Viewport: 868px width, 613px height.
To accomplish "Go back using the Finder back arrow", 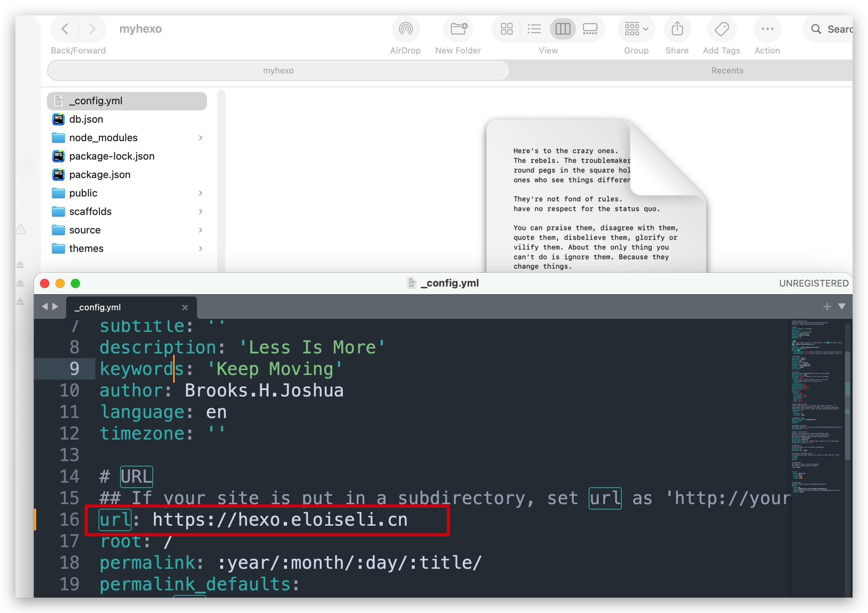I will (65, 29).
